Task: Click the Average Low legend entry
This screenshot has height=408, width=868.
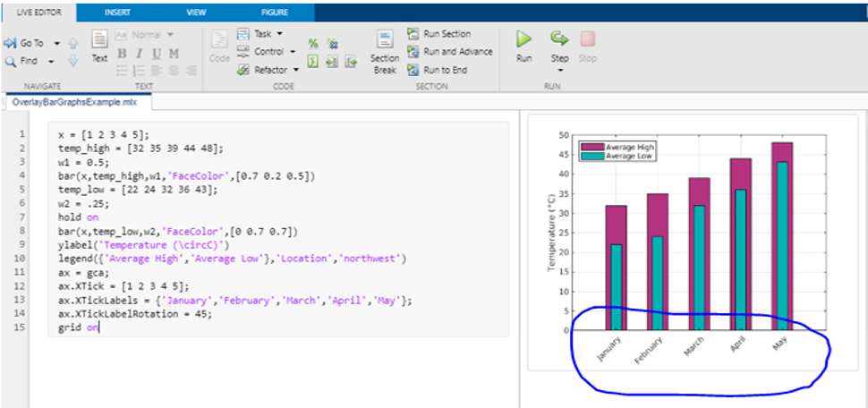Action: [x=617, y=156]
